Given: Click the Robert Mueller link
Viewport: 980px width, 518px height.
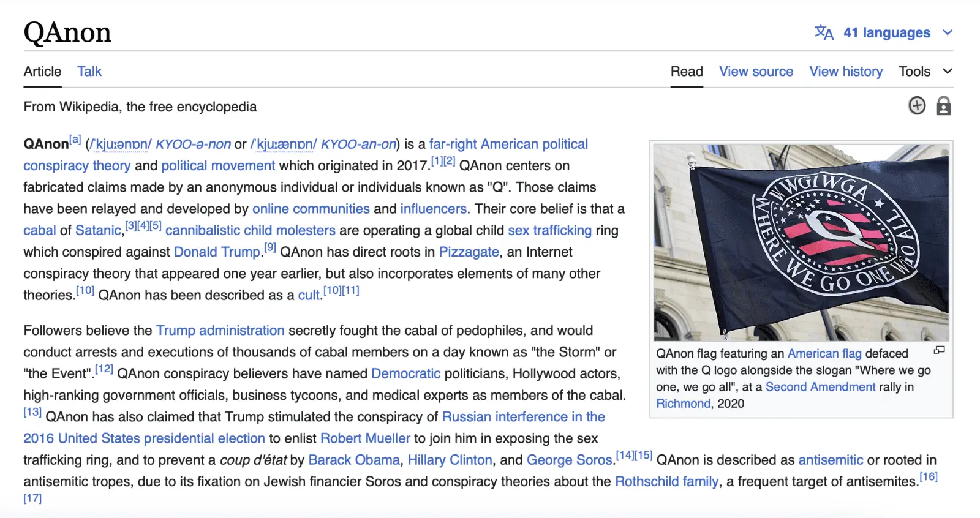Looking at the screenshot, I should click(x=365, y=439).
